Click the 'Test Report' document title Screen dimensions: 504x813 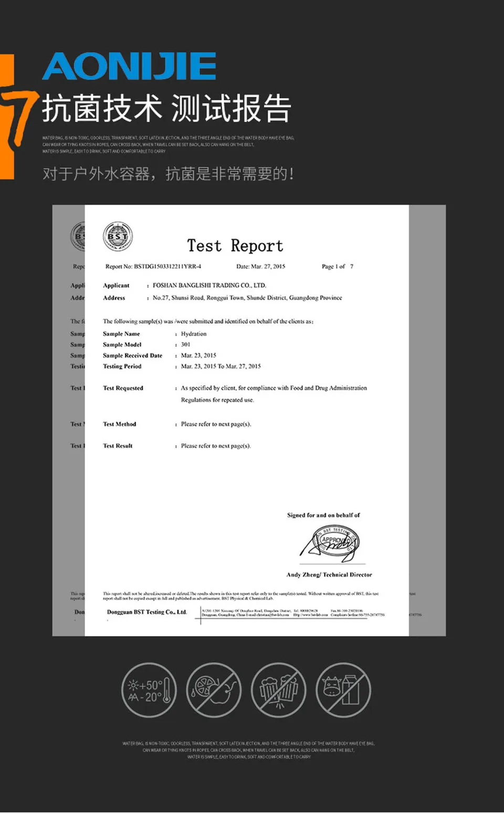(235, 246)
